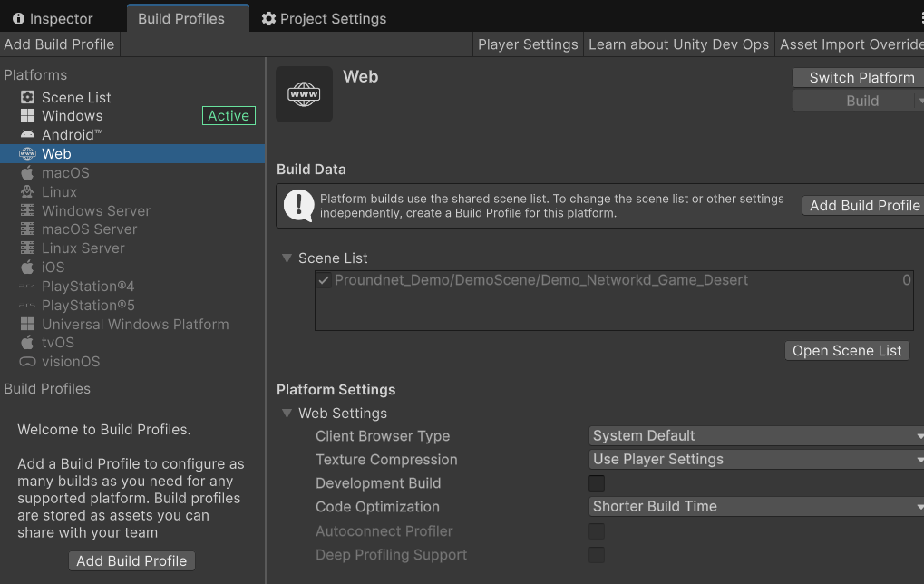
Task: Click the Universal Windows Platform icon
Action: click(27, 324)
